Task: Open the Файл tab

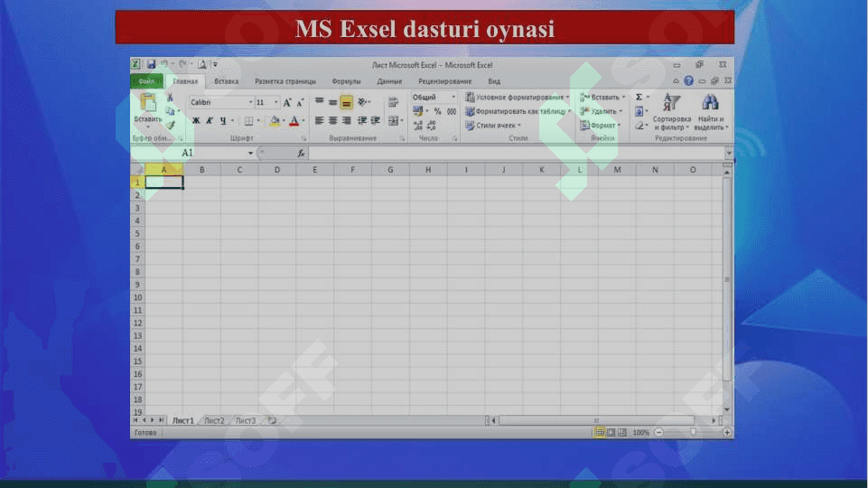Action: tap(146, 81)
